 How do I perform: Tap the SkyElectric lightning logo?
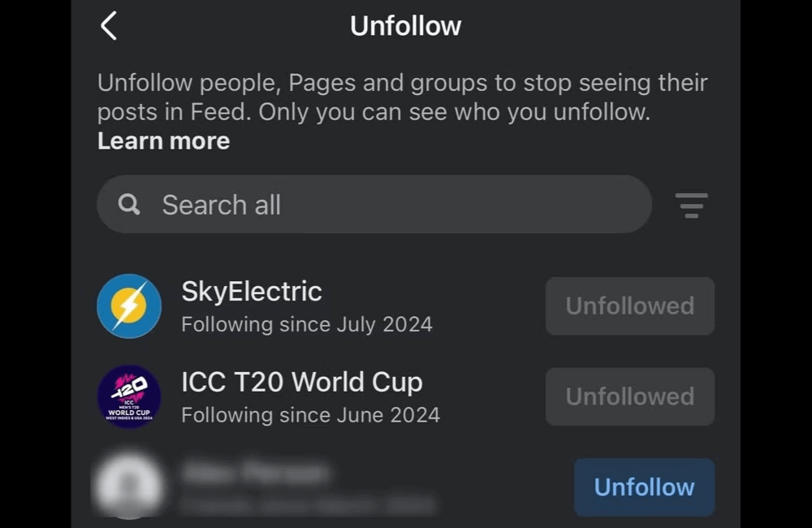tap(128, 306)
